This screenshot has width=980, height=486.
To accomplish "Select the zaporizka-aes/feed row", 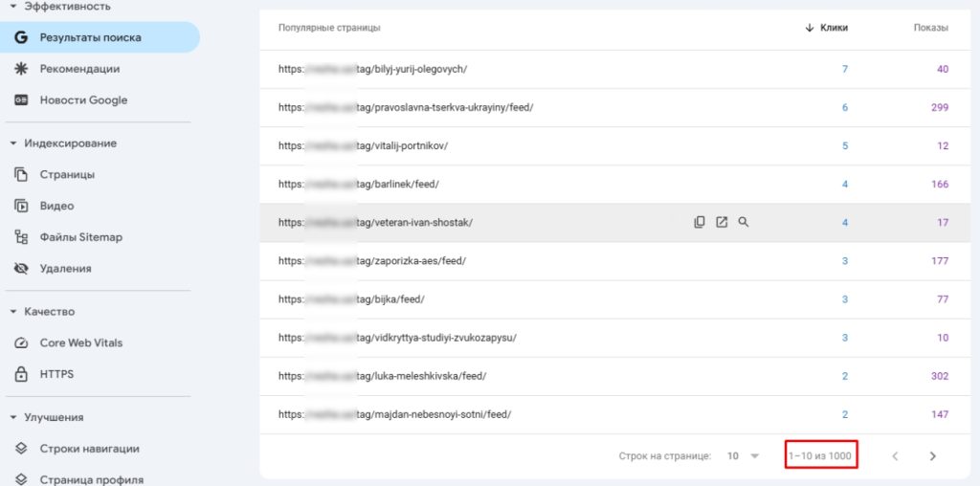I will point(615,261).
